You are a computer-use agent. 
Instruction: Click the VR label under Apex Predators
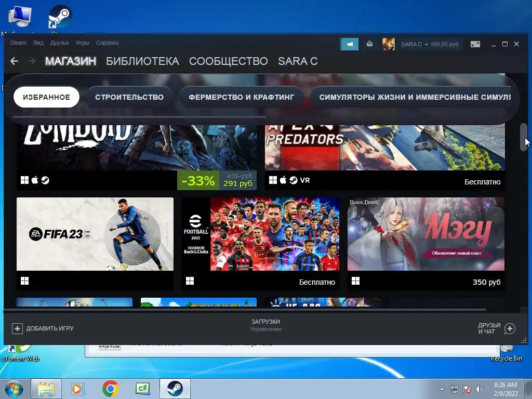304,180
